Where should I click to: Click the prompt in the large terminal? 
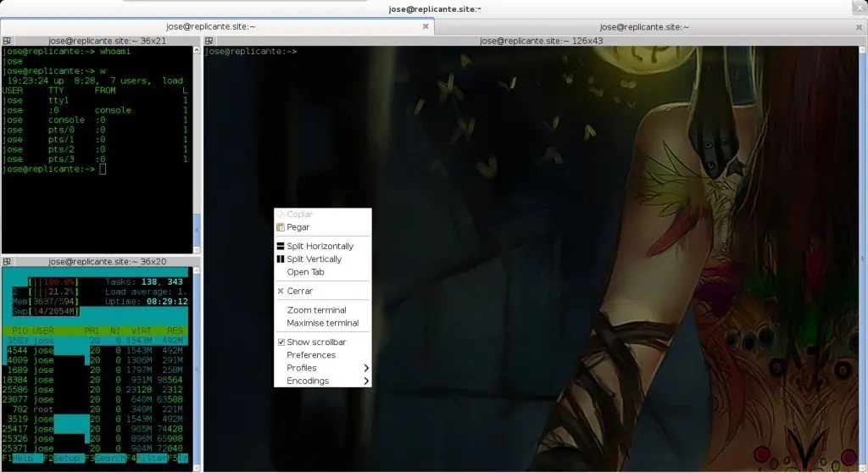(x=251, y=51)
